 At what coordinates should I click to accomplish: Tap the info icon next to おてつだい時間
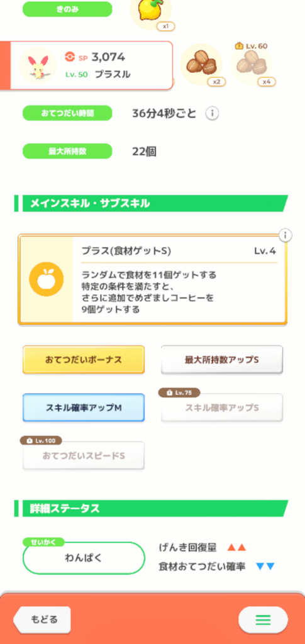[212, 113]
